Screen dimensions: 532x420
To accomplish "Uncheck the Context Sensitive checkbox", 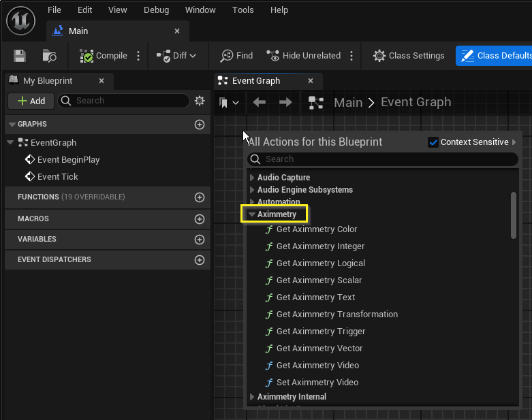I will [x=433, y=142].
